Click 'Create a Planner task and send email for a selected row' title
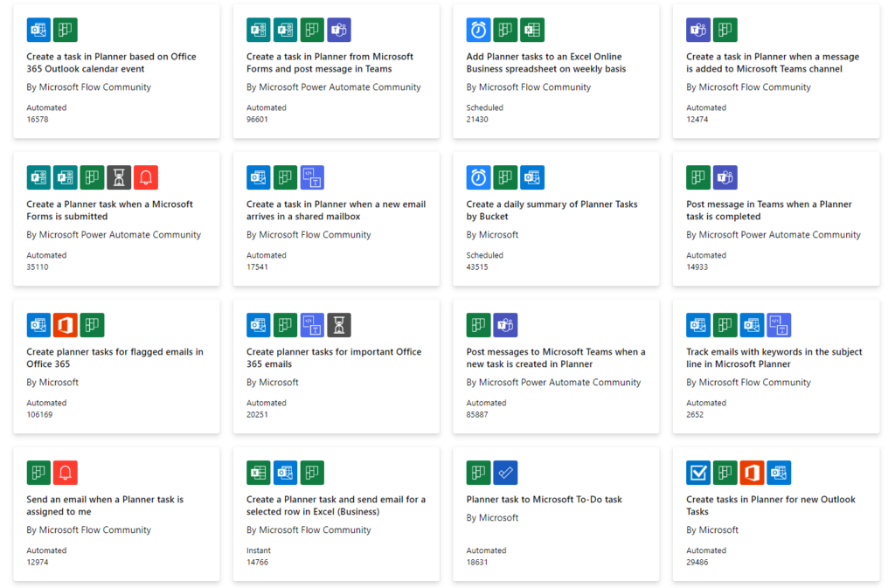This screenshot has width=895, height=588. pyautogui.click(x=336, y=506)
